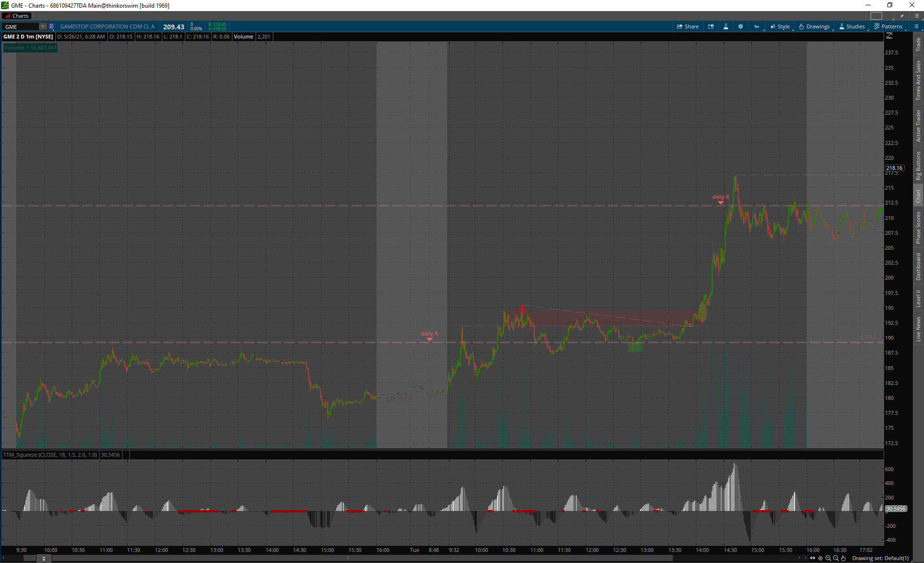Click the price axis auto-scale icon
924x563 pixels.
coord(889,36)
